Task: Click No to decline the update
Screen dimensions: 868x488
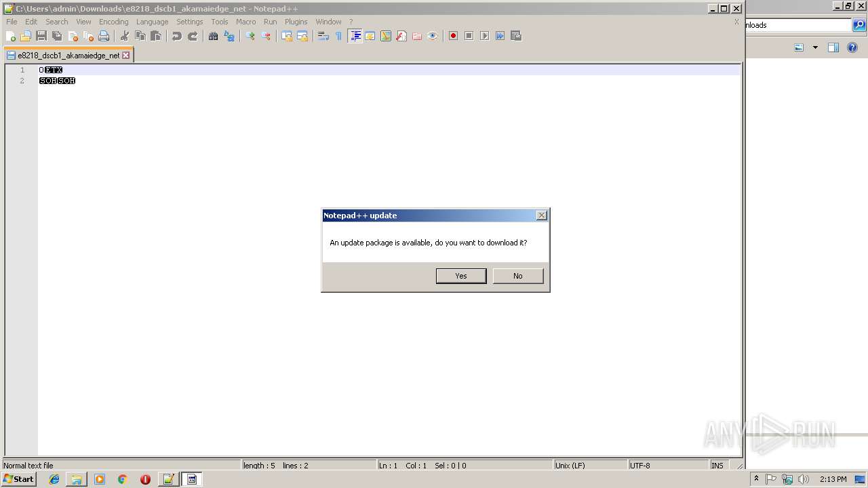Action: tap(517, 276)
